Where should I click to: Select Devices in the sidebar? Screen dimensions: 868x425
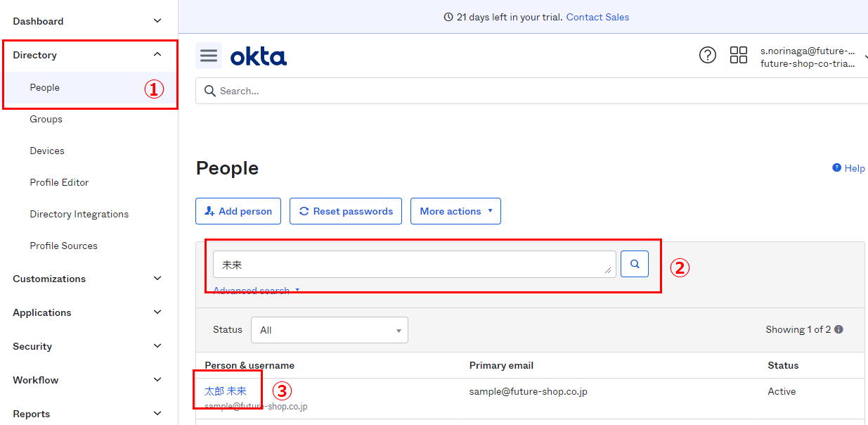tap(47, 151)
